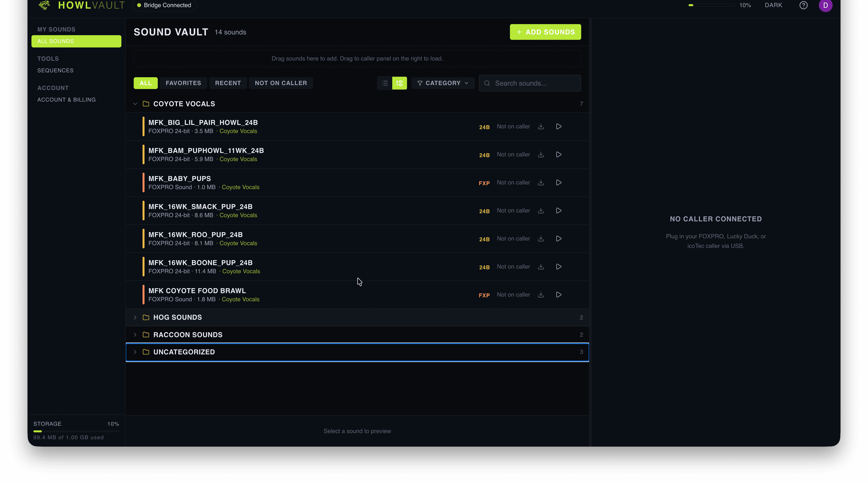Image resolution: width=868 pixels, height=483 pixels.
Task: Click download icon for MFK_16WK_SMACK_PUP_24B
Action: point(541,211)
